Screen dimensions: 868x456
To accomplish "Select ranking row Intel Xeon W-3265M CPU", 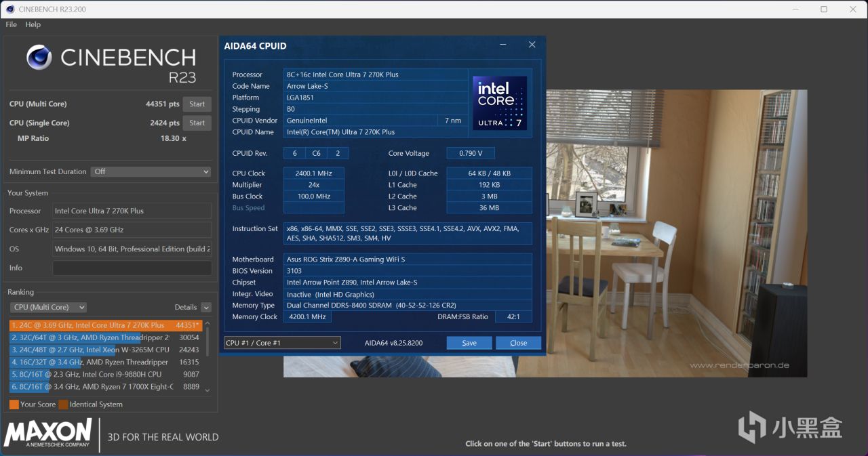I will 106,350.
